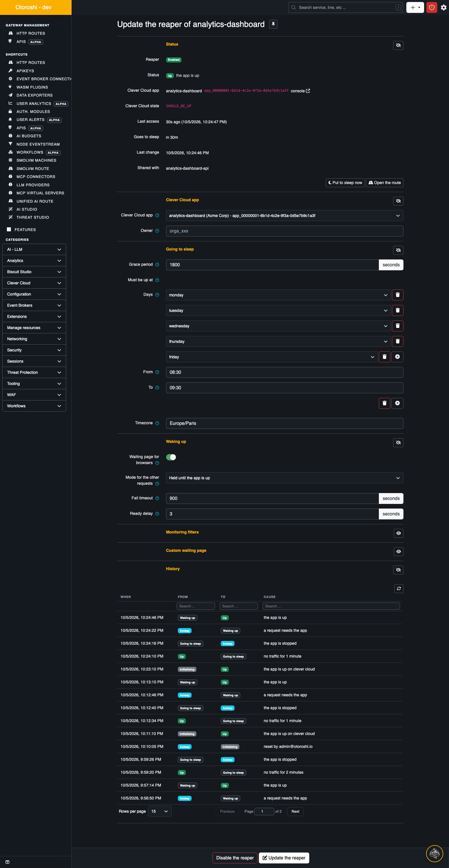Image resolution: width=449 pixels, height=868 pixels.
Task: Expand the AI - LLM category
Action: click(x=34, y=249)
